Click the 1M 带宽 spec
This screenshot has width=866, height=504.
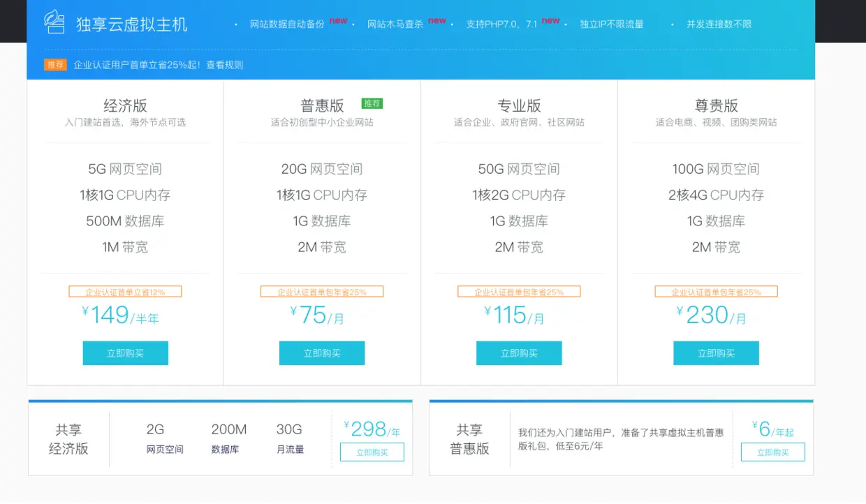pyautogui.click(x=125, y=247)
